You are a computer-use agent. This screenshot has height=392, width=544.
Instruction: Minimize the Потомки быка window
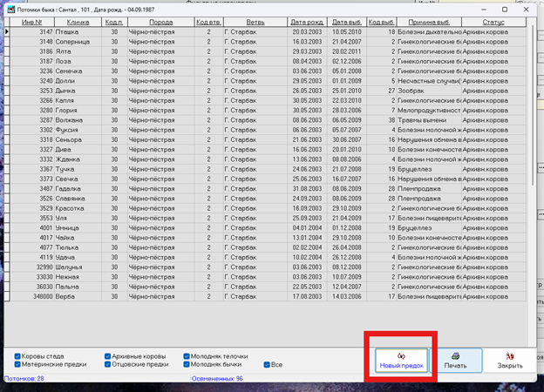(x=484, y=10)
